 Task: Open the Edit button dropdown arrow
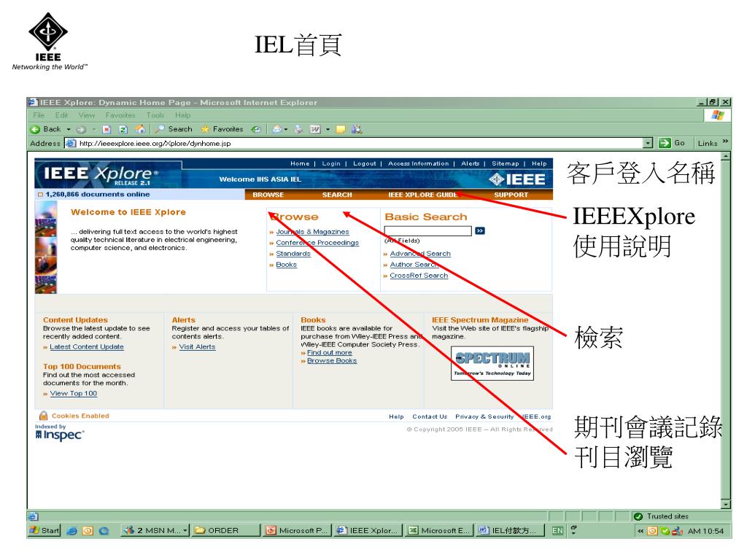[x=328, y=130]
